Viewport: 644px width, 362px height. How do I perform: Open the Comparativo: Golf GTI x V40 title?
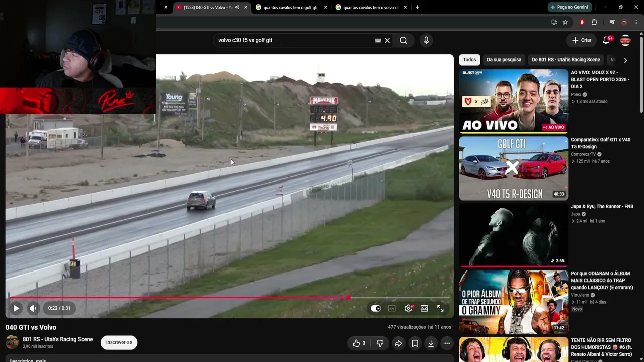tap(600, 143)
